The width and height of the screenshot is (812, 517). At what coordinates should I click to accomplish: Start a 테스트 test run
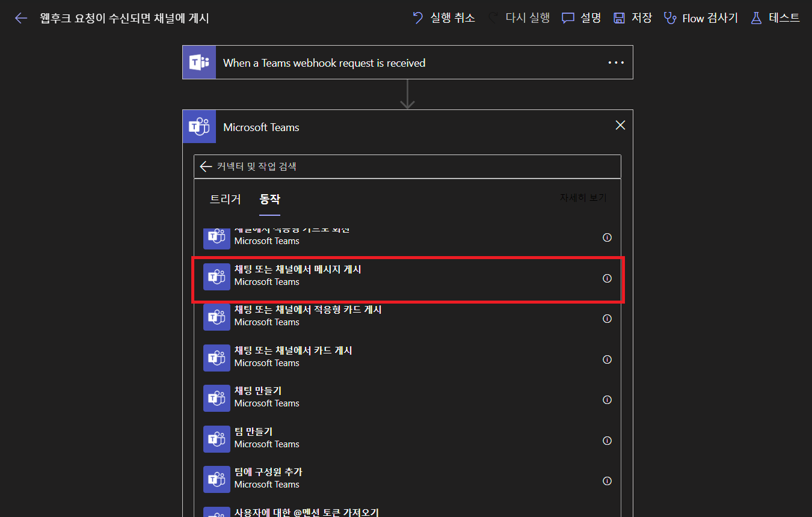[x=775, y=18]
